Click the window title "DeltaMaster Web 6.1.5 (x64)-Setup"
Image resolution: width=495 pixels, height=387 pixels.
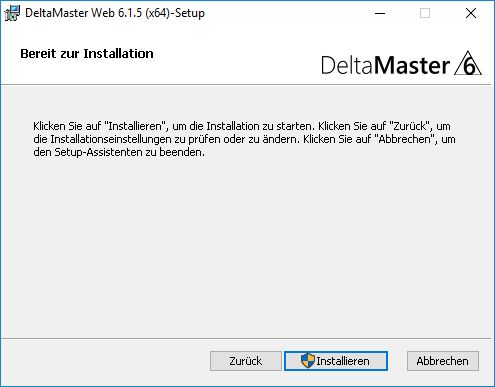[x=115, y=13]
